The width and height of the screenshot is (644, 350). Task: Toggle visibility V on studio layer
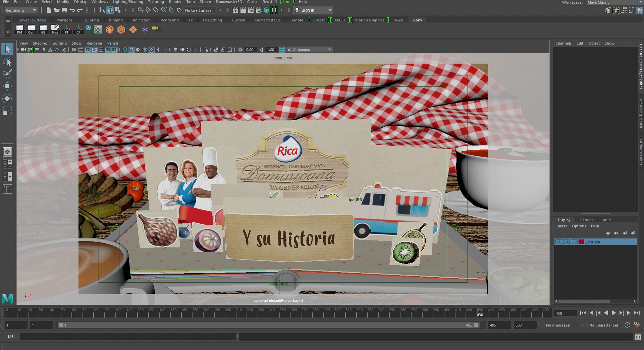[x=559, y=242]
